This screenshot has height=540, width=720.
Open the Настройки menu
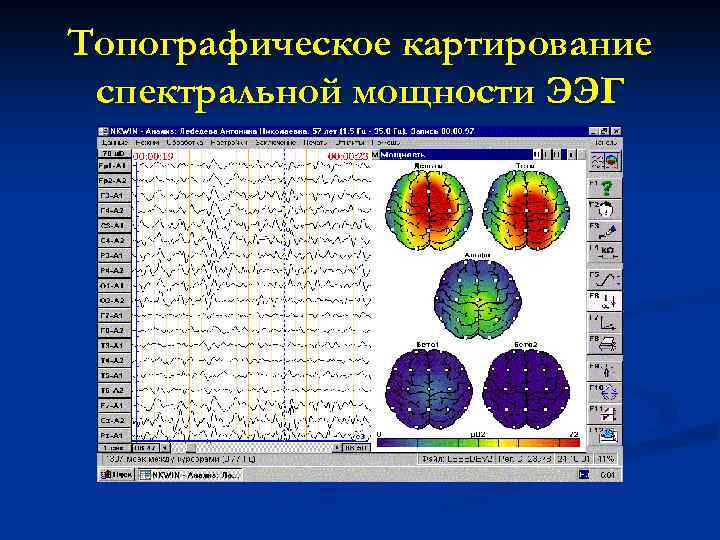[x=229, y=143]
